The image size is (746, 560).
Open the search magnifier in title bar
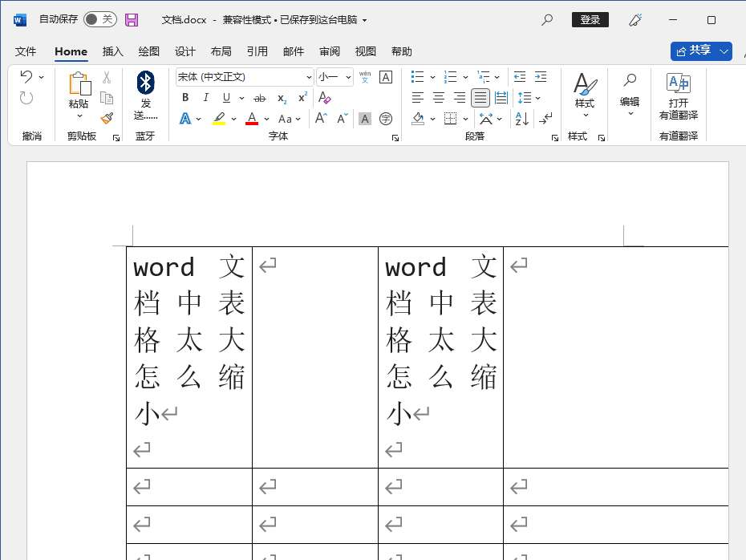click(x=547, y=19)
